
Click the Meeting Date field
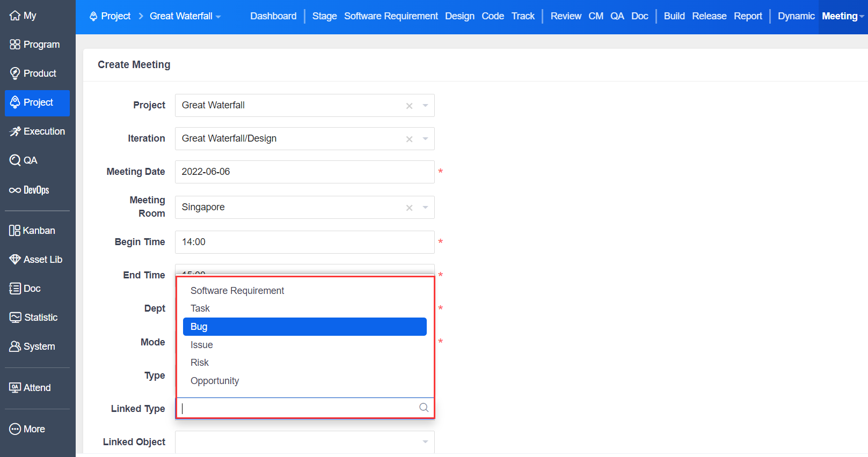point(304,172)
